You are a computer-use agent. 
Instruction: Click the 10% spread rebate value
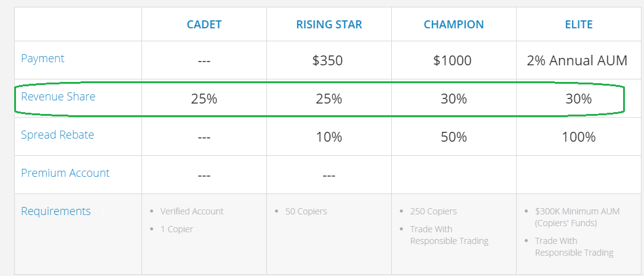click(329, 137)
